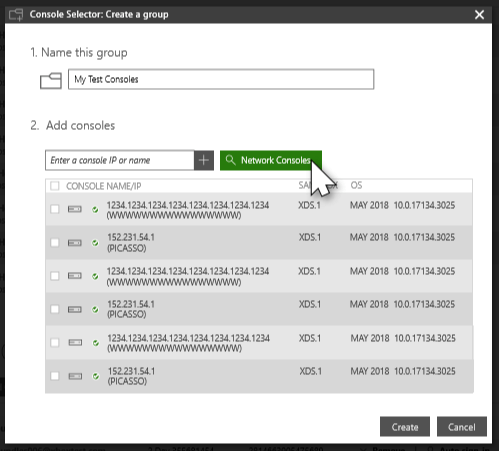Check the box for the first PICASSO row

point(54,242)
